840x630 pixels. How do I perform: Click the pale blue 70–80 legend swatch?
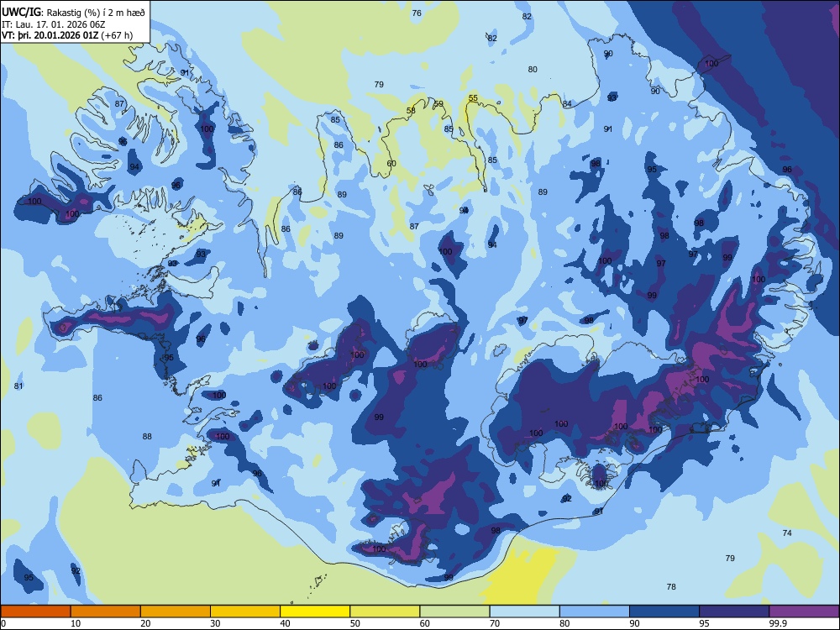pos(524,612)
